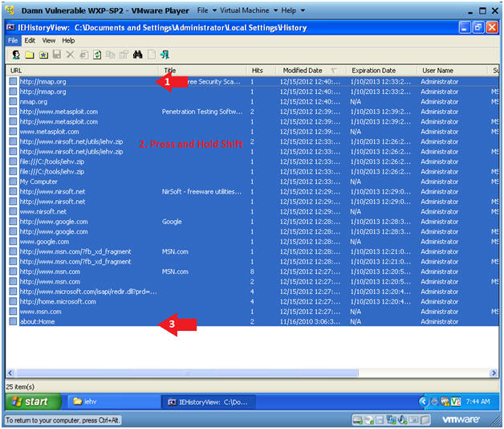The width and height of the screenshot is (504, 429).
Task: Click the user profile selection toolbar icon
Action: (16, 55)
